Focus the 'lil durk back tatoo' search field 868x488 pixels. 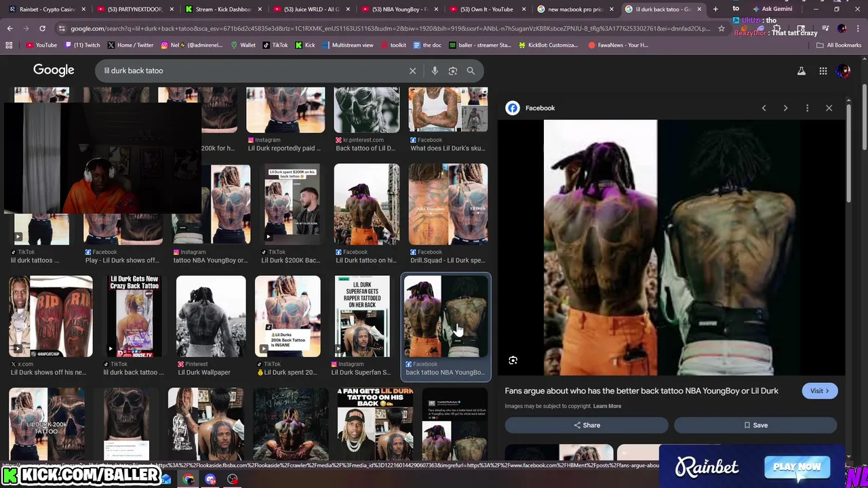click(x=251, y=70)
